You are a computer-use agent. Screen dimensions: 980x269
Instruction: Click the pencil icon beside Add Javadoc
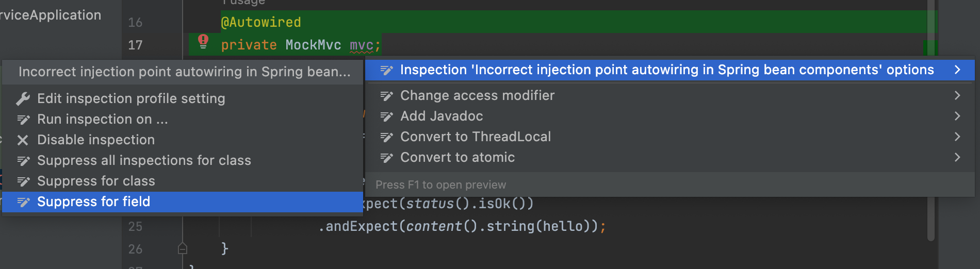(387, 116)
